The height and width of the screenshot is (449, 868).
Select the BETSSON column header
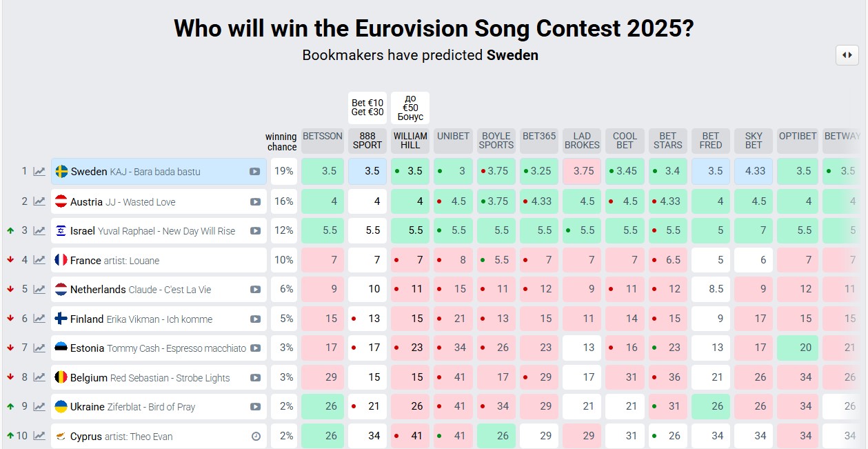pyautogui.click(x=322, y=137)
